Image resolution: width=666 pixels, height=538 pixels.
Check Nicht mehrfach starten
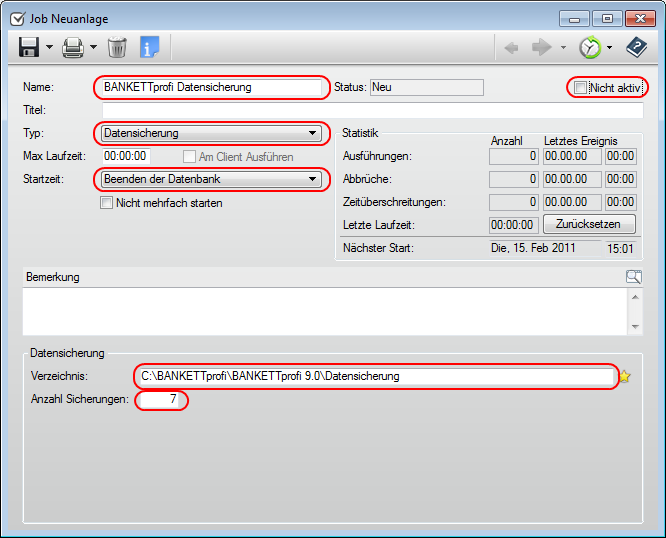tap(107, 203)
